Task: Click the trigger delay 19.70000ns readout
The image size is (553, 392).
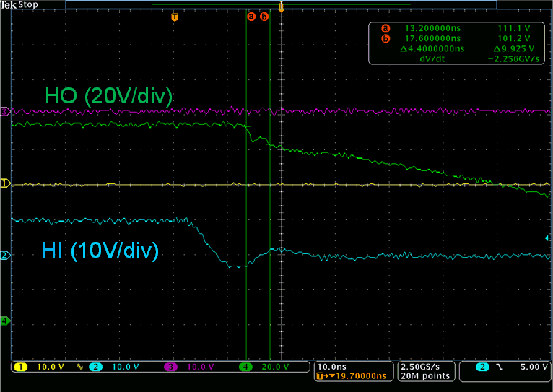Action: click(x=361, y=376)
